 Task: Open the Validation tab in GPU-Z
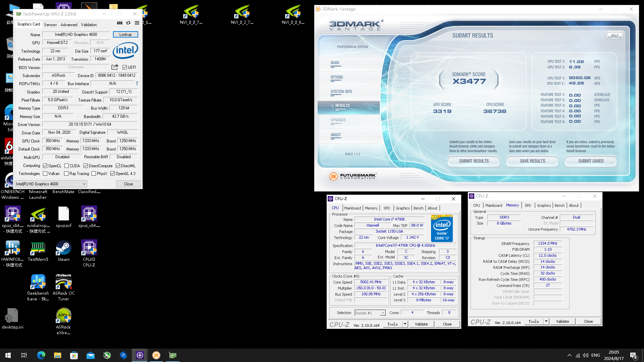click(89, 24)
